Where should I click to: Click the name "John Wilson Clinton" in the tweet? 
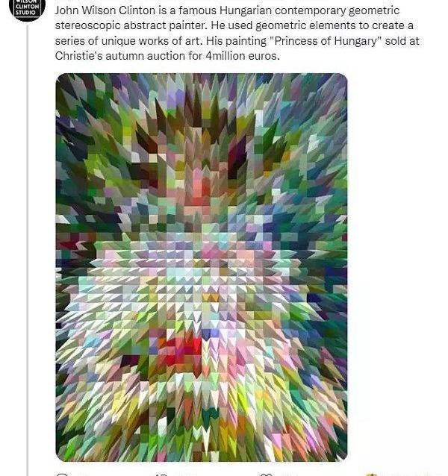pos(105,10)
